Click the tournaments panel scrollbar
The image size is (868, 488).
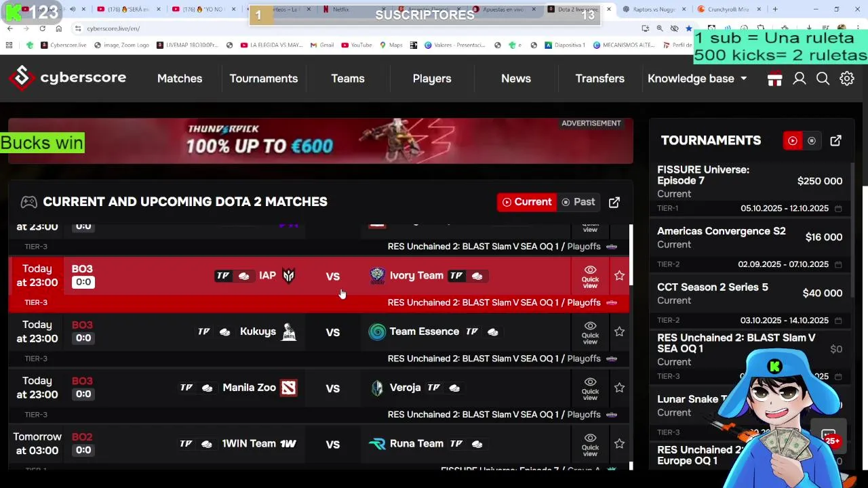(852, 230)
